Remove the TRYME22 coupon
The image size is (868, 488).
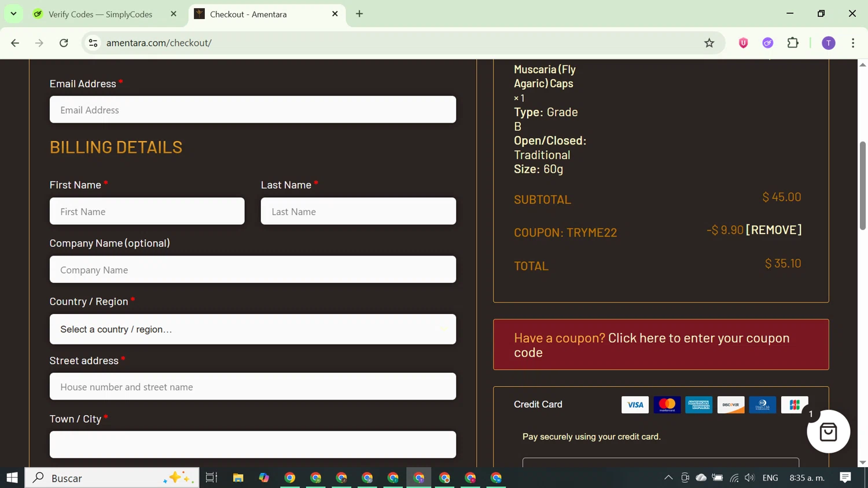pos(774,230)
